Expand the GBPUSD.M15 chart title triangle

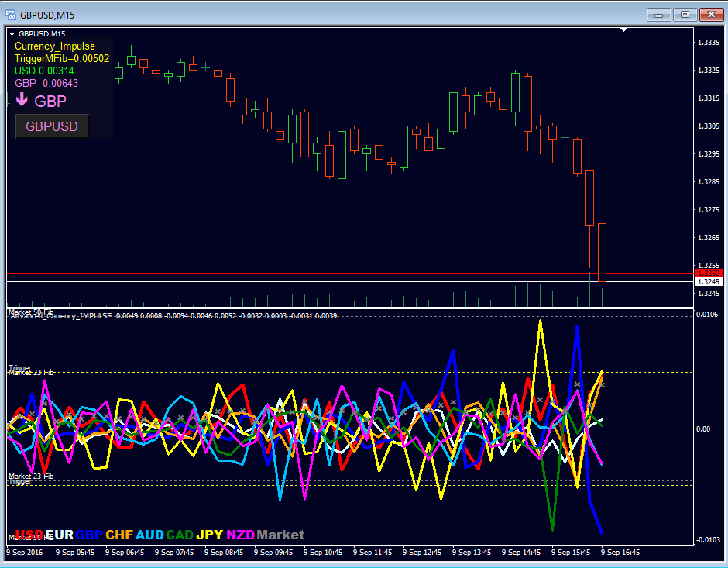pos(12,34)
